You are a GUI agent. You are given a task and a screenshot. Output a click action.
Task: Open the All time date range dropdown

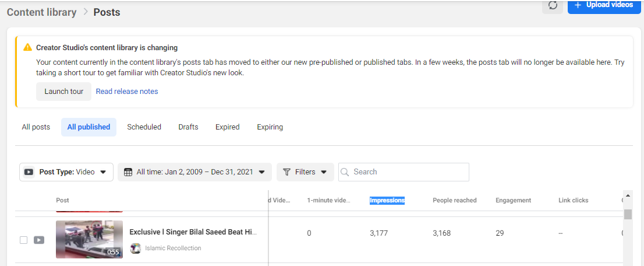194,172
